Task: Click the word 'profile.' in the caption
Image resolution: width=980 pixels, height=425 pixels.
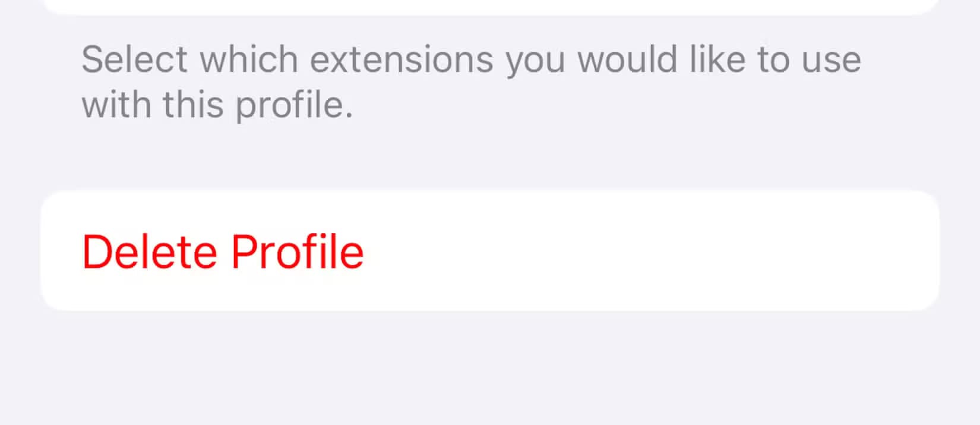Action: click(x=295, y=106)
